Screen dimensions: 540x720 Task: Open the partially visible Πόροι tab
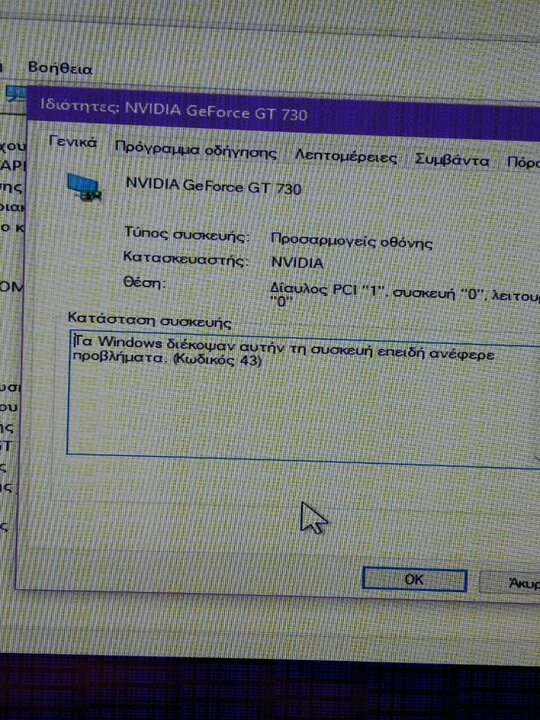[x=523, y=163]
